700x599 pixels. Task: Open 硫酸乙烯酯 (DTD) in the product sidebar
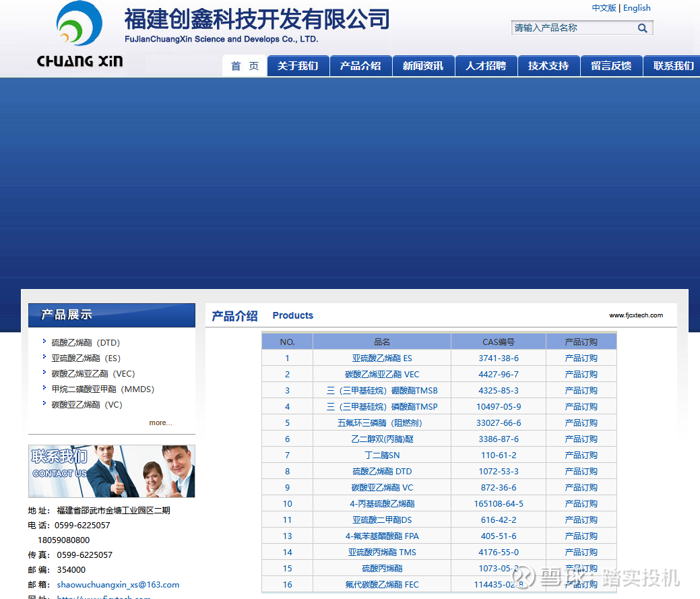pos(86,343)
